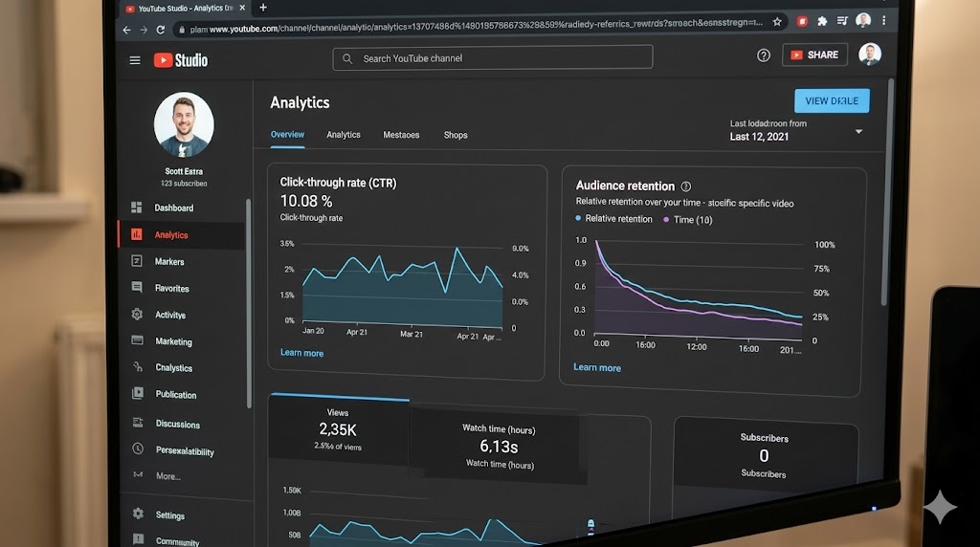Switch to the Analytics tab
980x547 pixels.
click(344, 134)
